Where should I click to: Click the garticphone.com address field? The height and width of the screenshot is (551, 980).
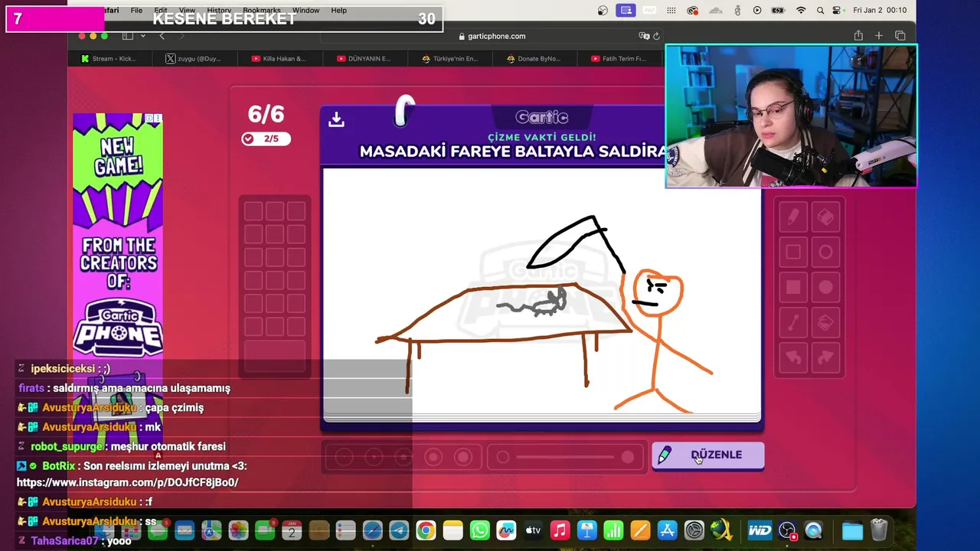tap(492, 36)
